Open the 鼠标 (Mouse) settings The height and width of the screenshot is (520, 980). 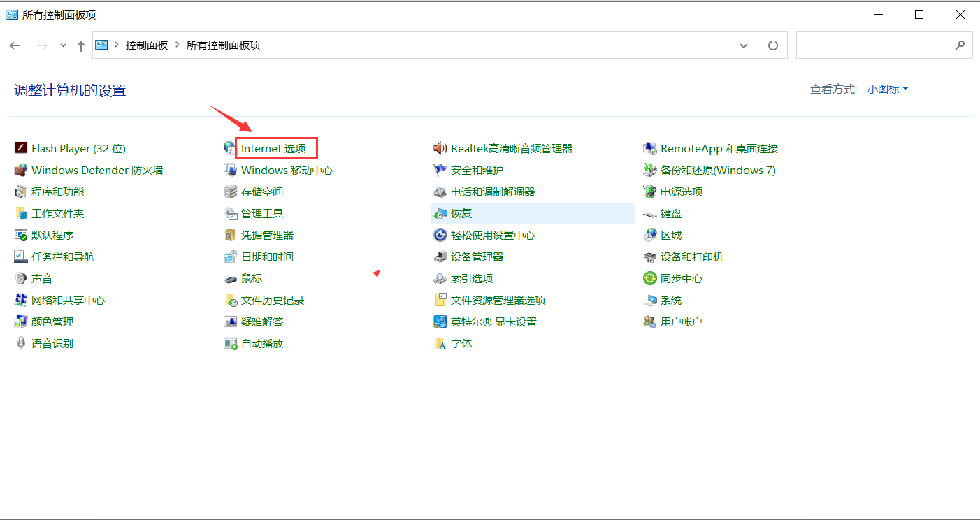click(252, 277)
